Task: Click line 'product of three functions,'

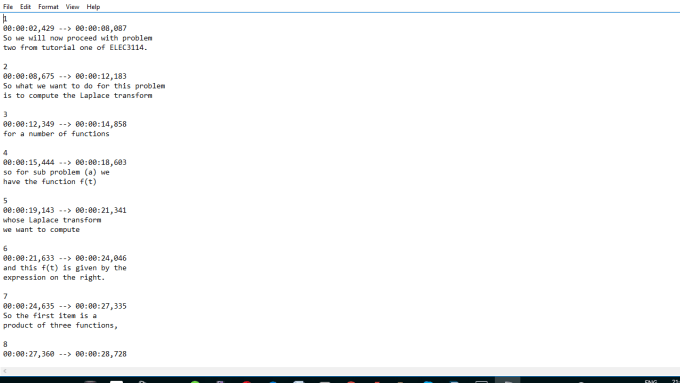Action: point(60,325)
